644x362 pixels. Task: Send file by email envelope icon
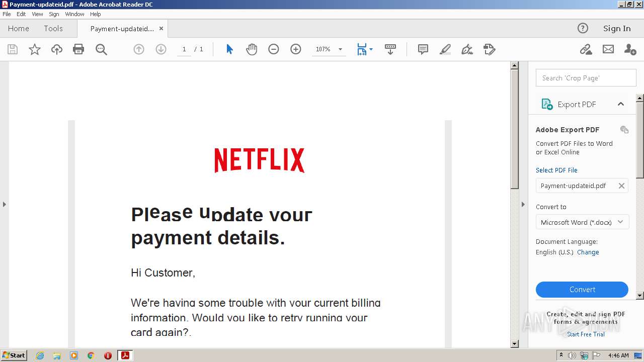coord(608,49)
